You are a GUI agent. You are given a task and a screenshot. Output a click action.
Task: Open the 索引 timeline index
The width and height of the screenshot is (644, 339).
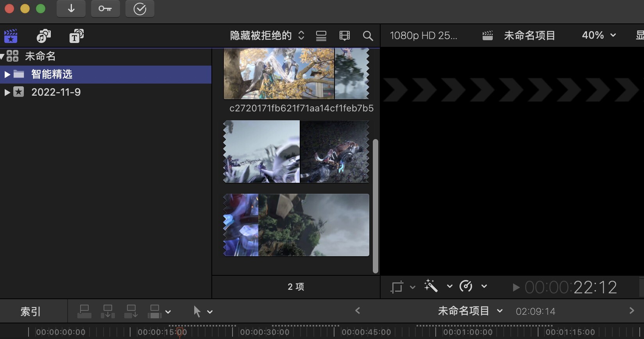30,312
